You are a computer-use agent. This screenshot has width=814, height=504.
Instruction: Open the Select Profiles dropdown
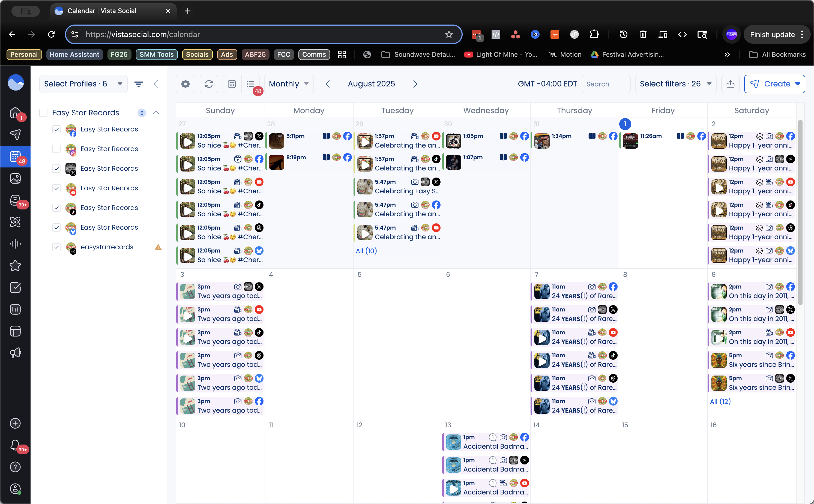[83, 84]
